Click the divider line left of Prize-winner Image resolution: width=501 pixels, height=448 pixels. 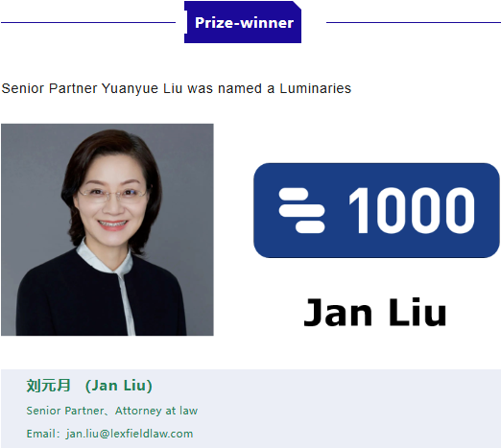(x=88, y=22)
